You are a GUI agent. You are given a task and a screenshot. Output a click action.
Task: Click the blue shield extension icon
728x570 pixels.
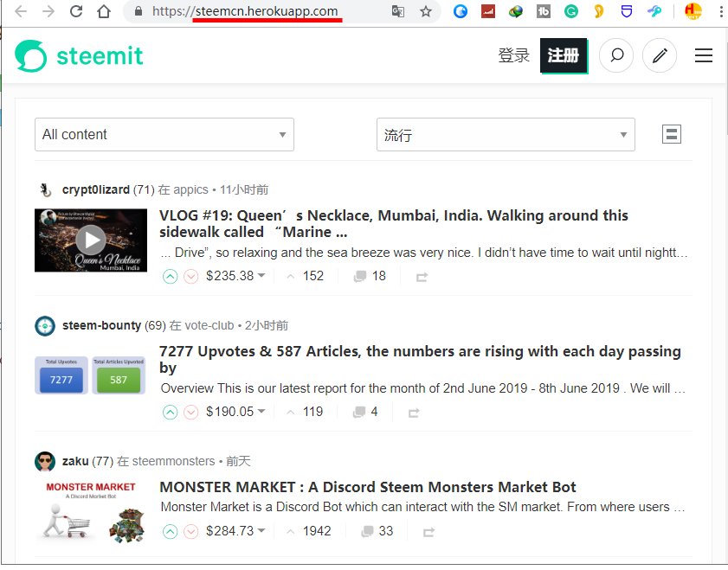[627, 11]
